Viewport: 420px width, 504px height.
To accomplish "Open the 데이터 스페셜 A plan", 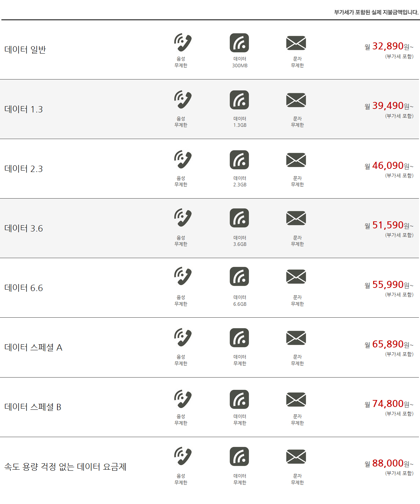I will (33, 347).
